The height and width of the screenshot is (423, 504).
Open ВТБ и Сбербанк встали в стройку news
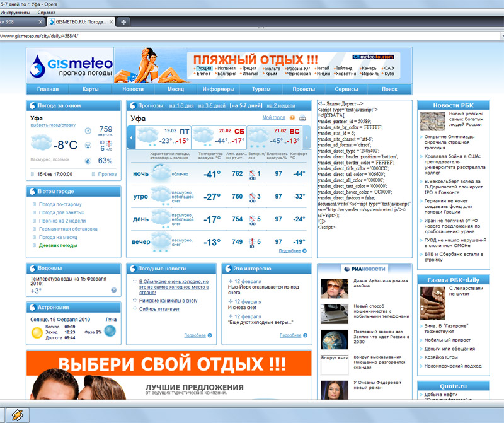click(454, 257)
